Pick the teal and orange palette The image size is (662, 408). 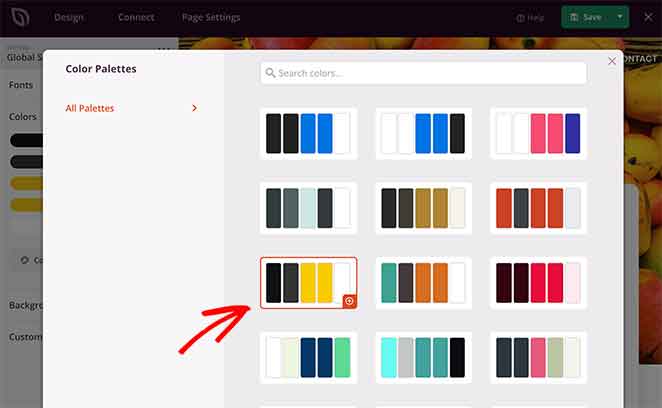[x=423, y=282]
